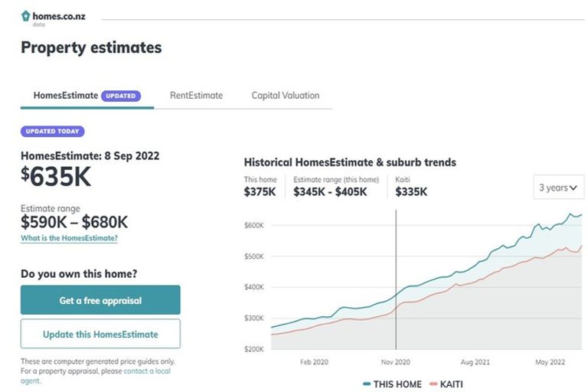This screenshot has height=392, width=588.
Task: Click the Get a free appraisal button
Action: coord(100,300)
